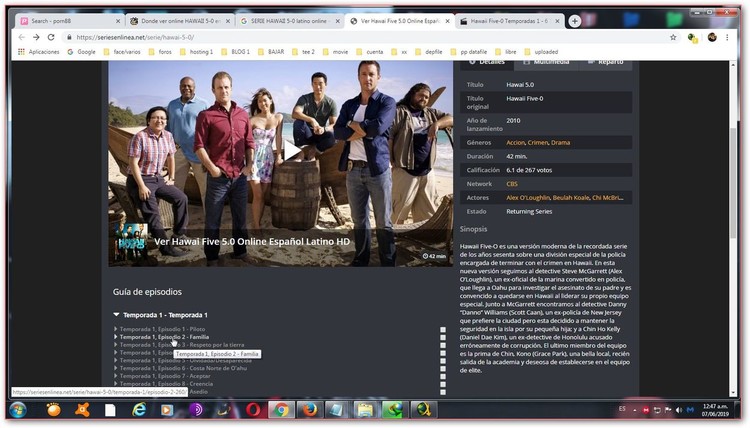Open the Chrome profile avatar
Image resolution: width=750 pixels, height=428 pixels.
(x=712, y=37)
